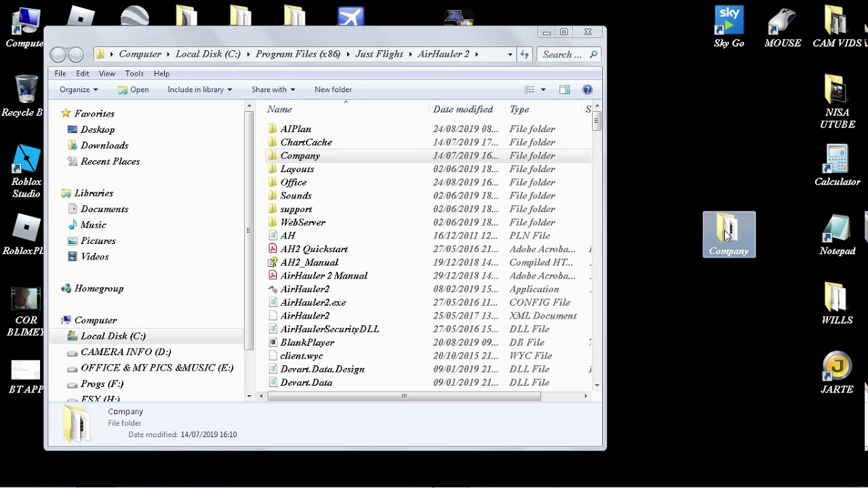Open the address bar history dropdown
Viewport: 868px width, 488px height.
(x=510, y=54)
